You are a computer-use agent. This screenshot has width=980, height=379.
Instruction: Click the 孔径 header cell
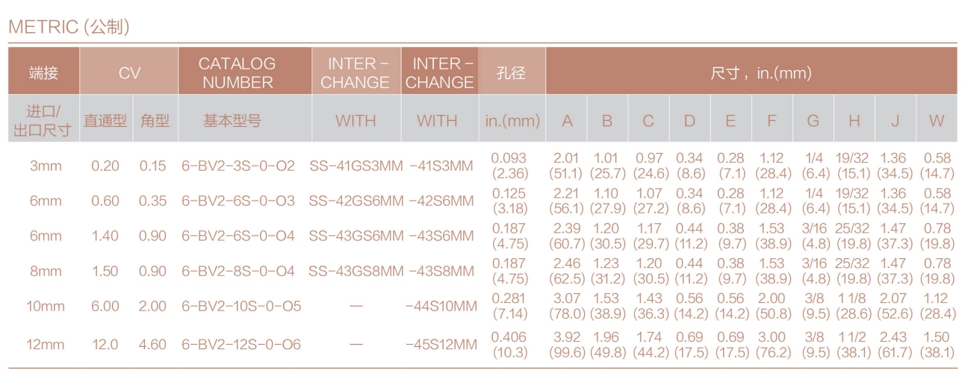pos(512,73)
